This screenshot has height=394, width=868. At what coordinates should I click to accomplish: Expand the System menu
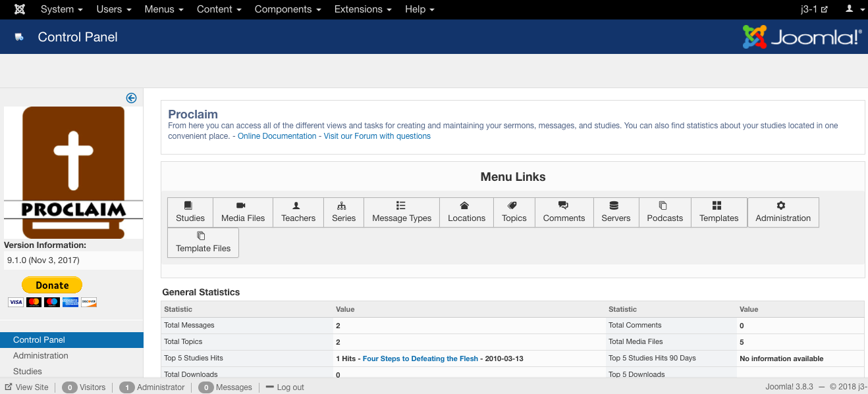61,9
